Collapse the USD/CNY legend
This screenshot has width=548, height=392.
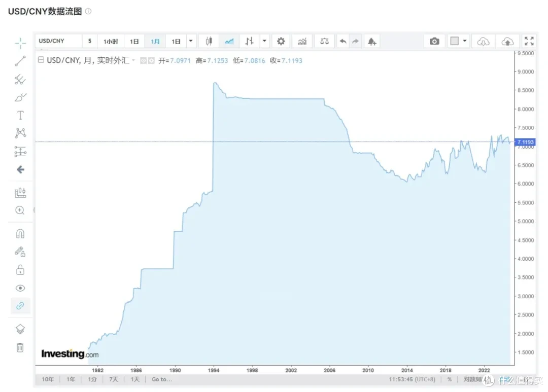point(41,60)
